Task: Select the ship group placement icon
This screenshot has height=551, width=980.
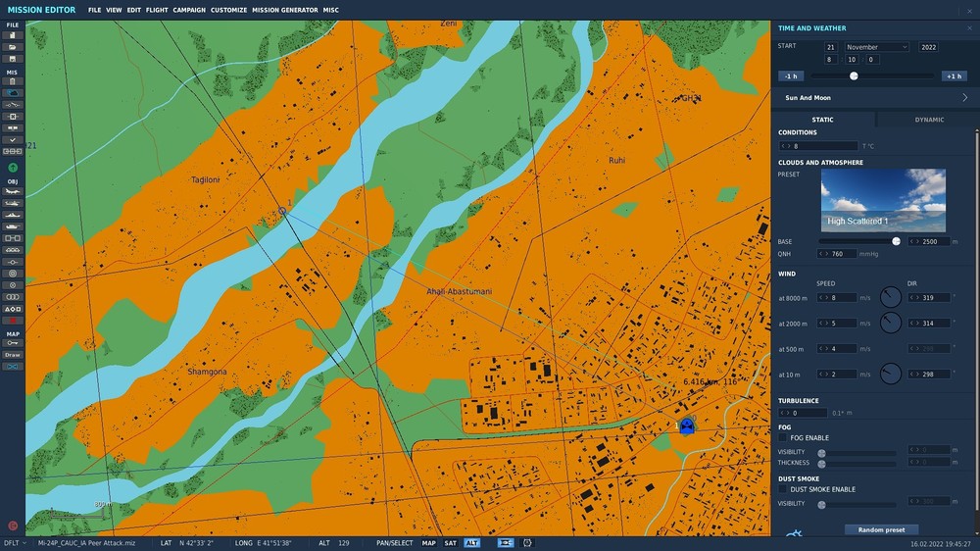Action: 13,215
